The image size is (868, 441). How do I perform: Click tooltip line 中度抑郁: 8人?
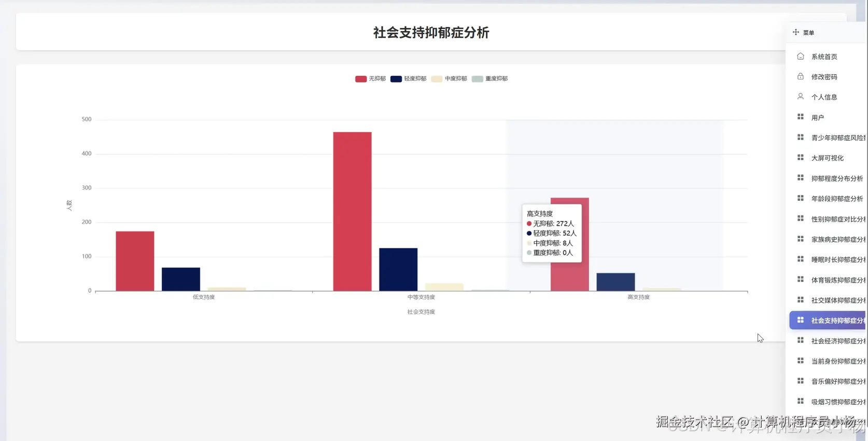click(x=550, y=243)
